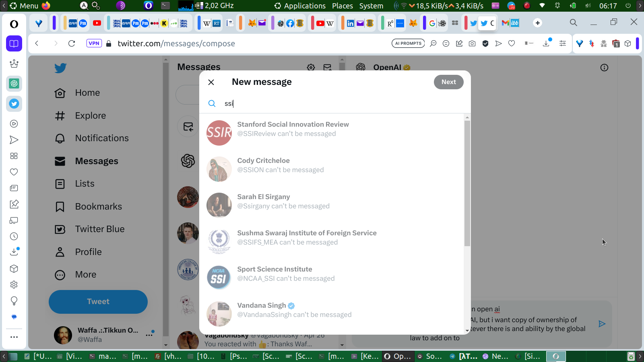The image size is (644, 362).
Task: Take a snapshot with camera icon
Action: pyautogui.click(x=472, y=43)
